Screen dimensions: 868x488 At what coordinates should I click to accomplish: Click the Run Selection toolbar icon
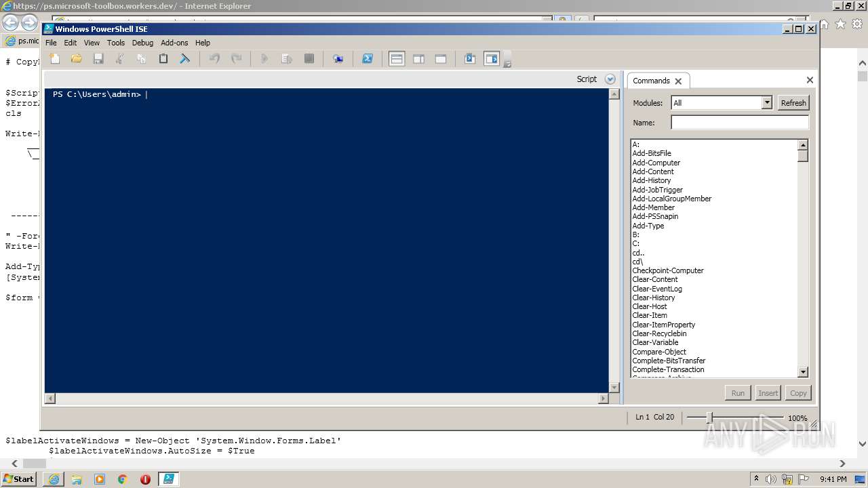[287, 59]
